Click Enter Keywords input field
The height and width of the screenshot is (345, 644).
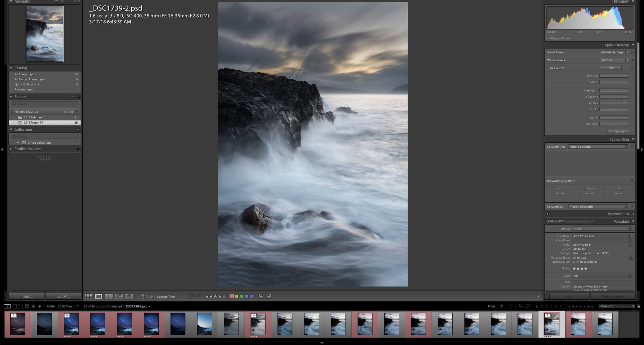click(598, 147)
